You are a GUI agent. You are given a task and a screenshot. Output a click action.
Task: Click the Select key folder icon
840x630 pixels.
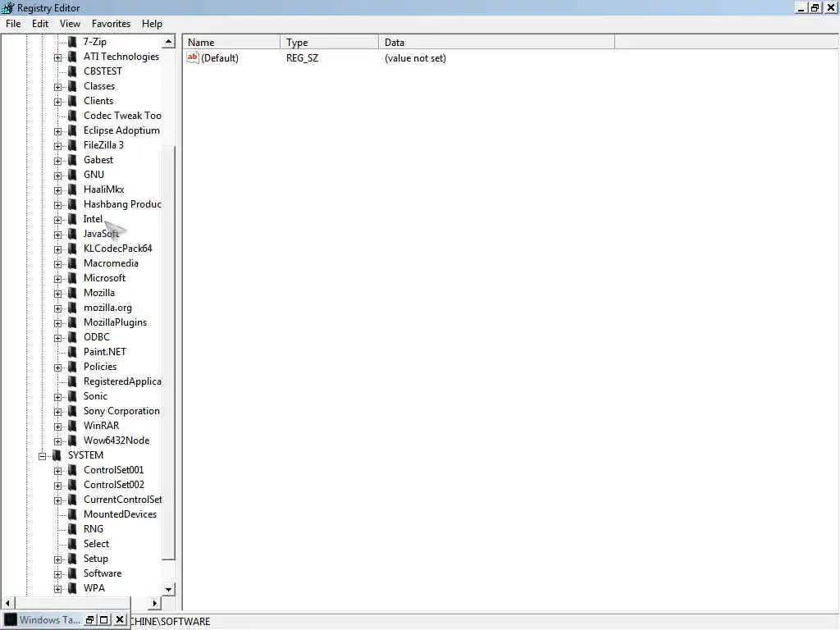pyautogui.click(x=72, y=544)
